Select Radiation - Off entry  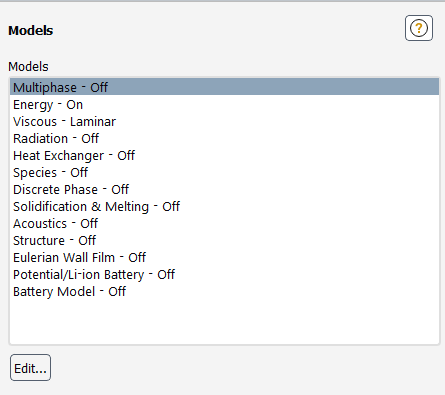click(224, 138)
